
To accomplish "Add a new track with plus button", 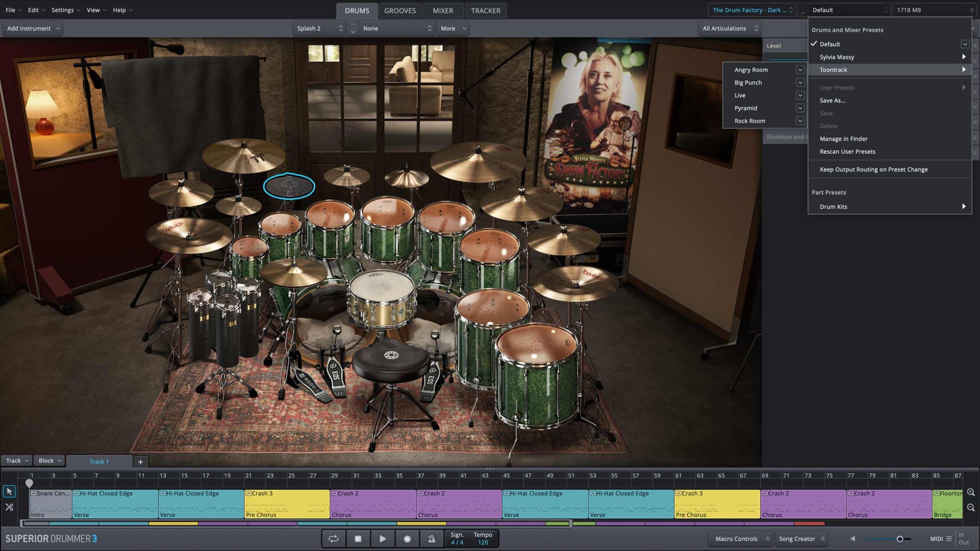I will pos(140,461).
